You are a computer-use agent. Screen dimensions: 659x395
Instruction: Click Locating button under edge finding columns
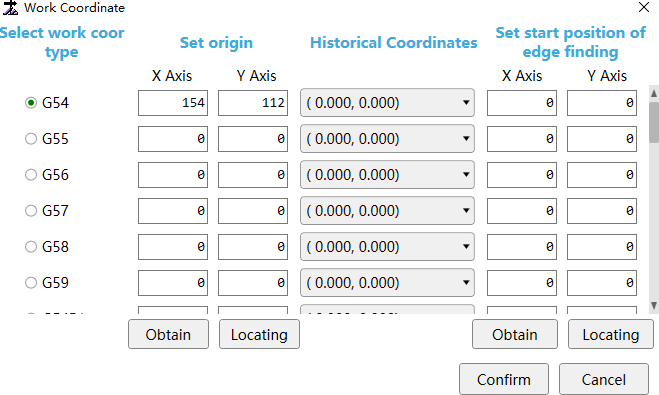click(611, 334)
